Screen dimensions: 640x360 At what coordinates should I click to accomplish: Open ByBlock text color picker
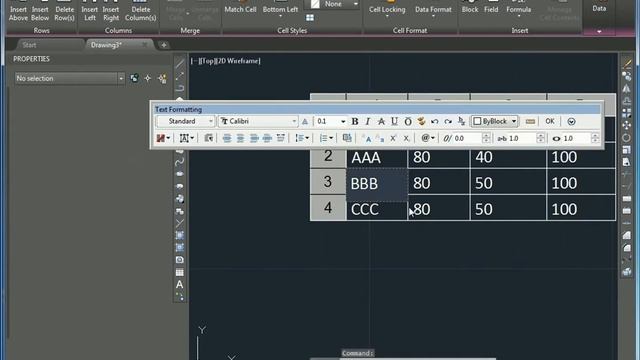[x=494, y=121]
